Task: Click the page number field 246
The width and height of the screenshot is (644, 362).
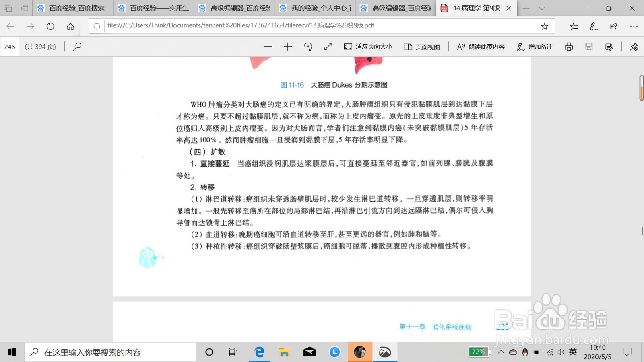Action: (x=10, y=47)
